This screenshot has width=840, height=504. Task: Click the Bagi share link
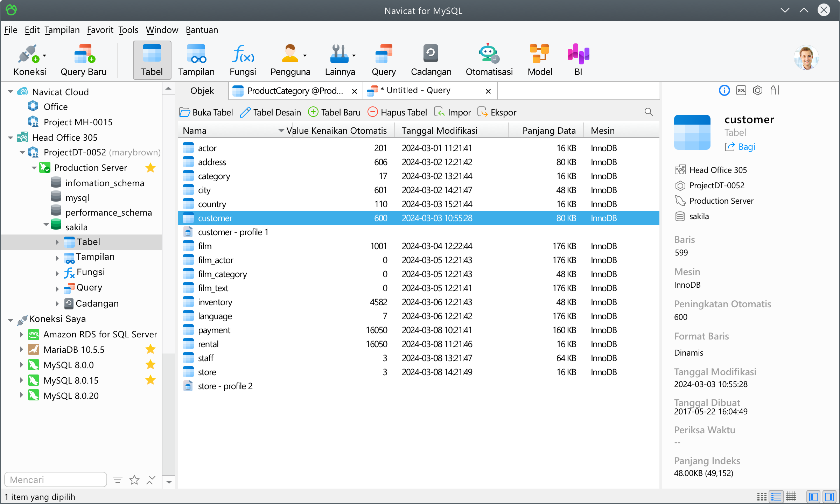pyautogui.click(x=740, y=147)
